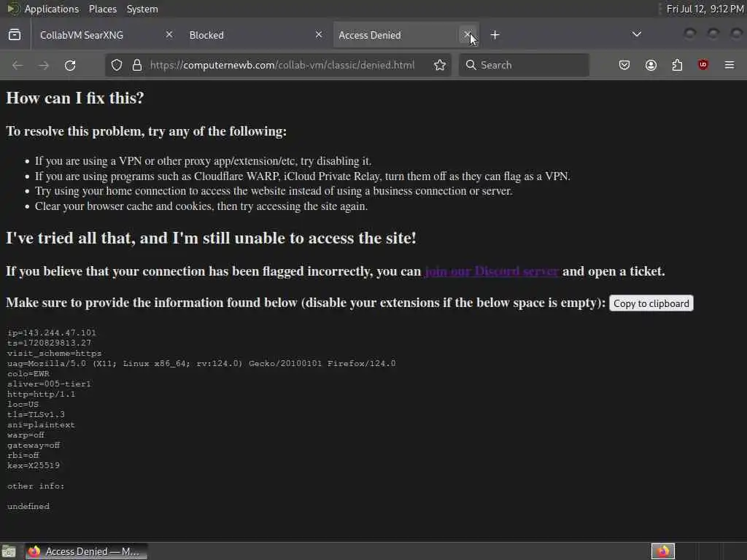This screenshot has height=560, width=747.
Task: Focus the Search box
Action: point(524,65)
